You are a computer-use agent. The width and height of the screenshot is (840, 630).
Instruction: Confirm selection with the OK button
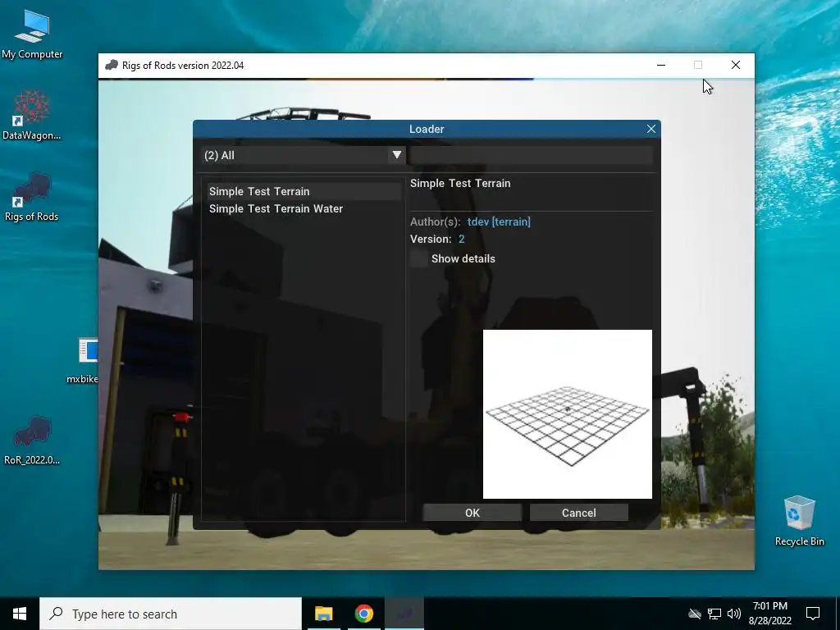472,513
